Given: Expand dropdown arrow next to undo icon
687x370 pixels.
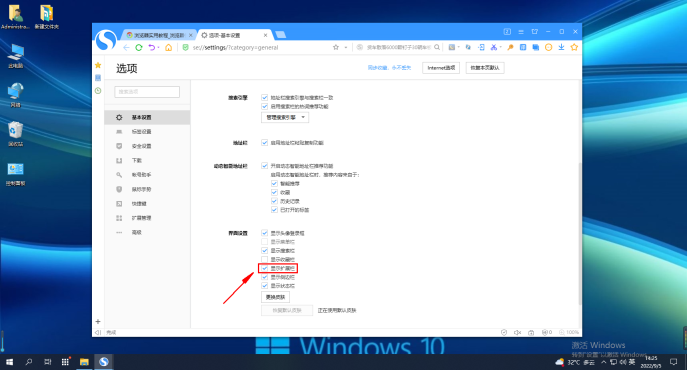Looking at the screenshot, I should tap(158, 47).
